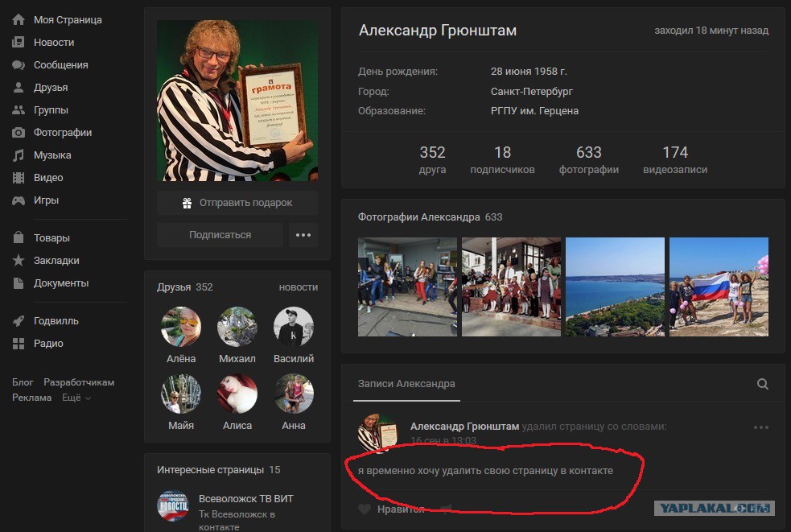Open the Игры gamepad icon
The height and width of the screenshot is (532, 791).
(x=19, y=200)
